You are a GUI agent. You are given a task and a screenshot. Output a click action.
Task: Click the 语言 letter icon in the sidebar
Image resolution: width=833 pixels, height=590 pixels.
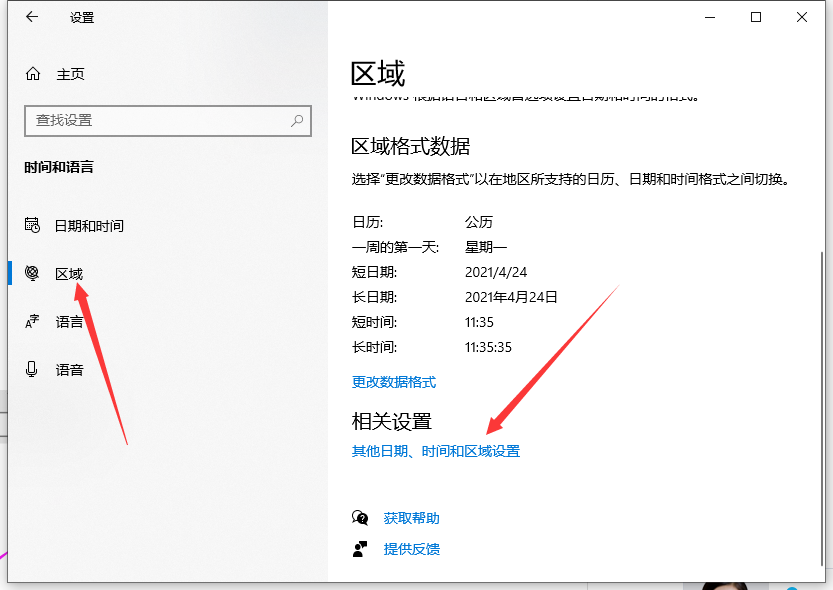pos(32,322)
